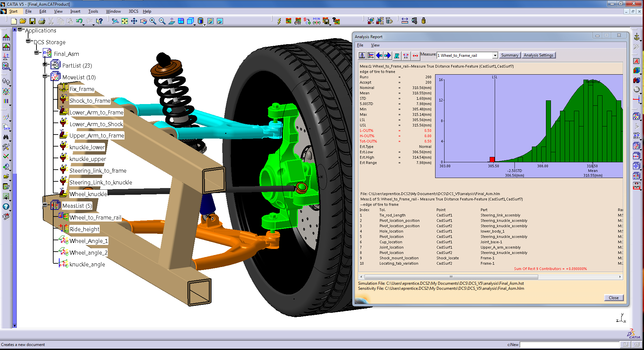Click the ruler measure icon in the toolbar
644x350 pixels.
(405, 21)
